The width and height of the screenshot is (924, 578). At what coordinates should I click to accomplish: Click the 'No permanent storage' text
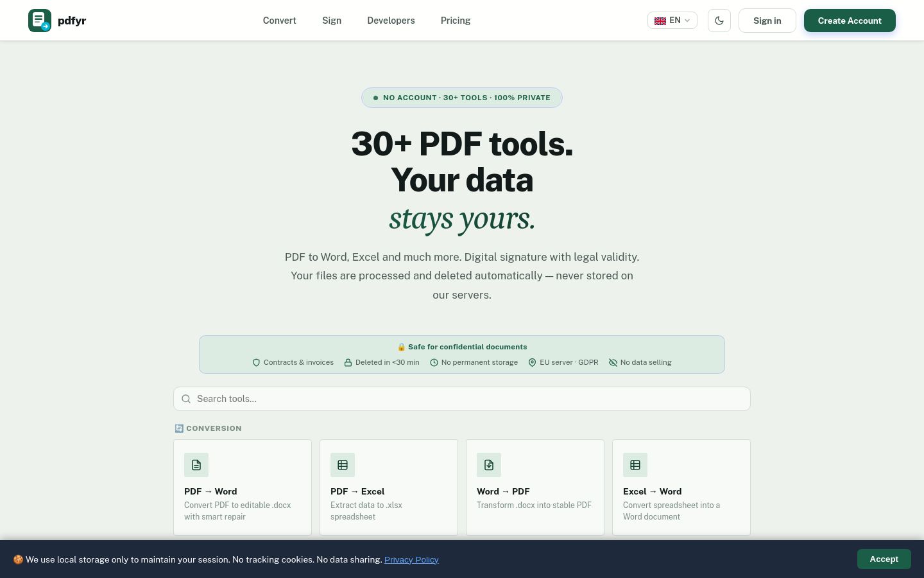479,362
